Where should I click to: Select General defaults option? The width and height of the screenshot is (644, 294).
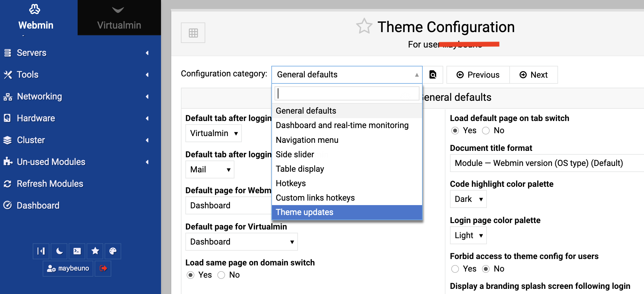coord(347,111)
